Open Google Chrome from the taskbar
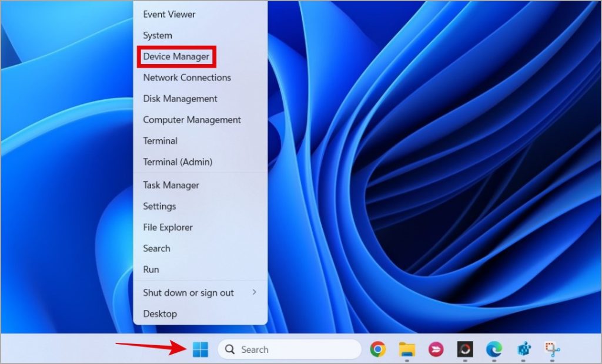This screenshot has width=602, height=364. [378, 349]
